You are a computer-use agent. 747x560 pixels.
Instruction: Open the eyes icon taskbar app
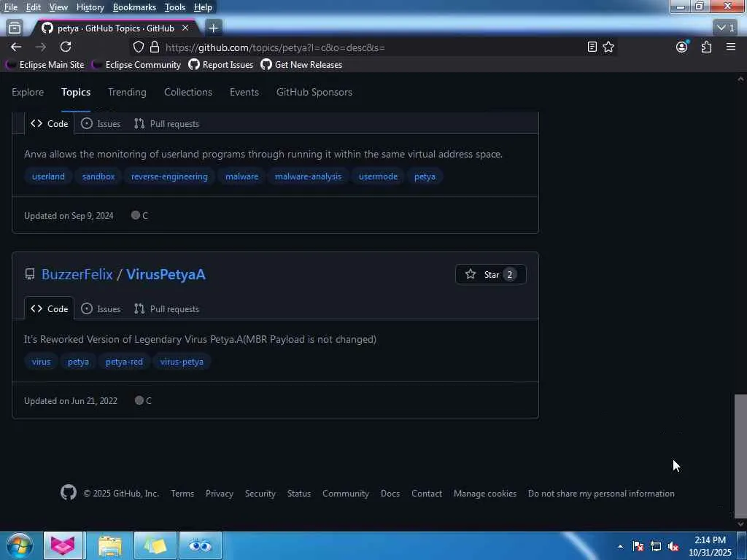(200, 545)
